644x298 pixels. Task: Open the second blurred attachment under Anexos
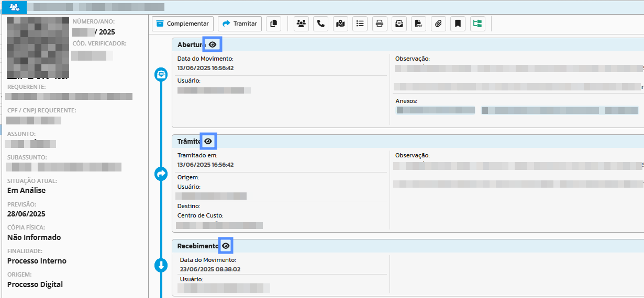(x=560, y=110)
